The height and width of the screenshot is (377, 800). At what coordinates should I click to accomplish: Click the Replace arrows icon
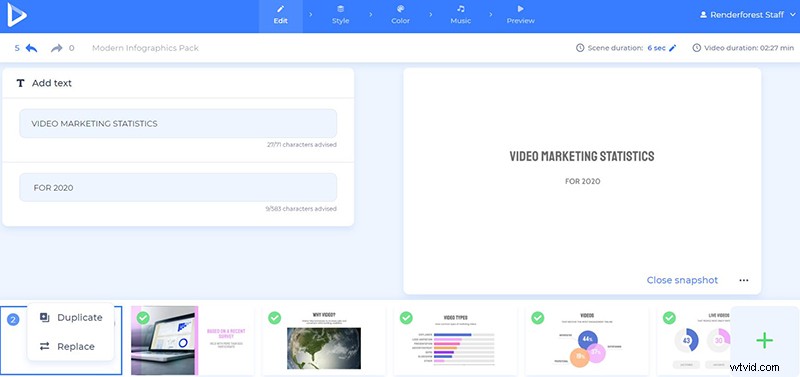[44, 346]
